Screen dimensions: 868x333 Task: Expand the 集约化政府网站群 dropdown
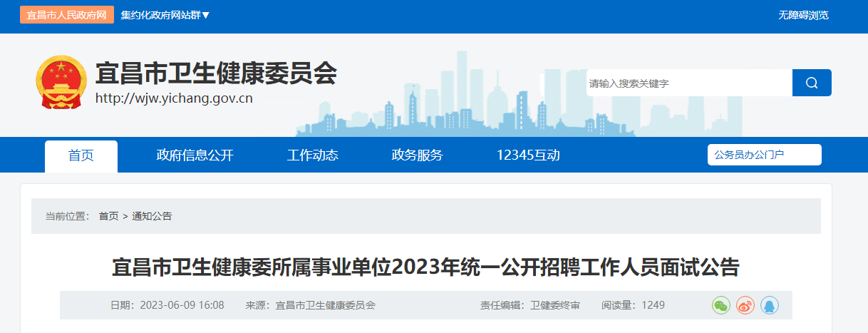165,15
